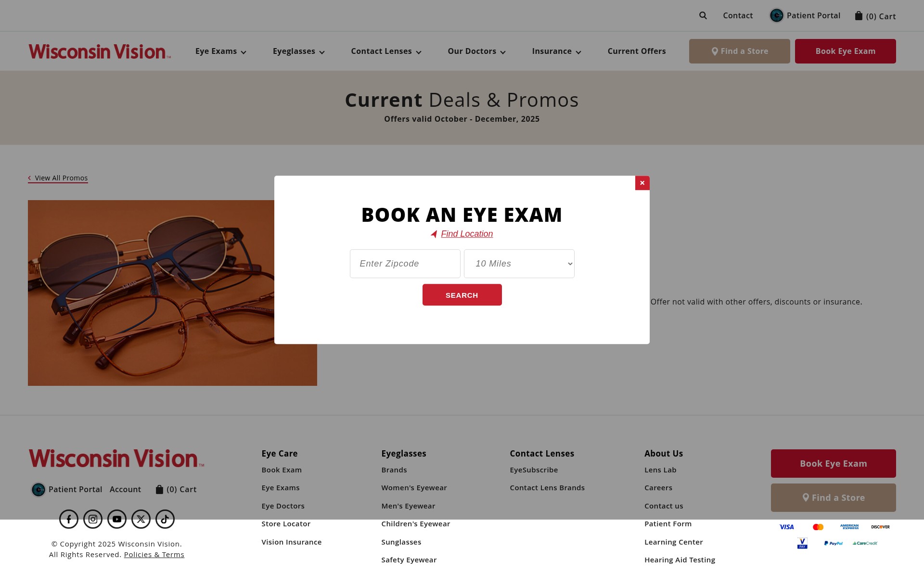The image size is (924, 585).
Task: Click the Mastercard payment logo
Action: tap(818, 527)
